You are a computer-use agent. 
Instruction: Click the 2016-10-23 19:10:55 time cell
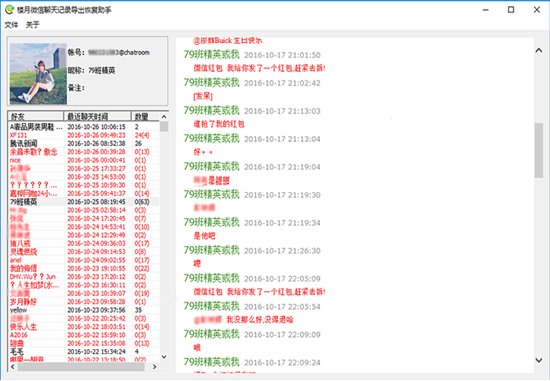[x=96, y=268]
